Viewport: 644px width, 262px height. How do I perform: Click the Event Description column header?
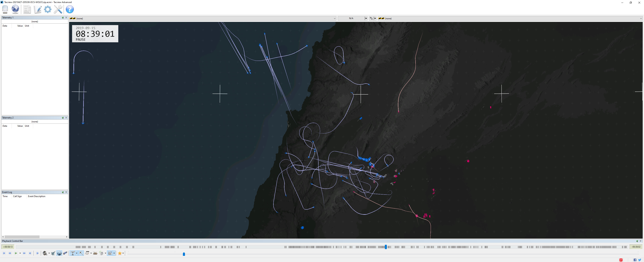[37, 196]
